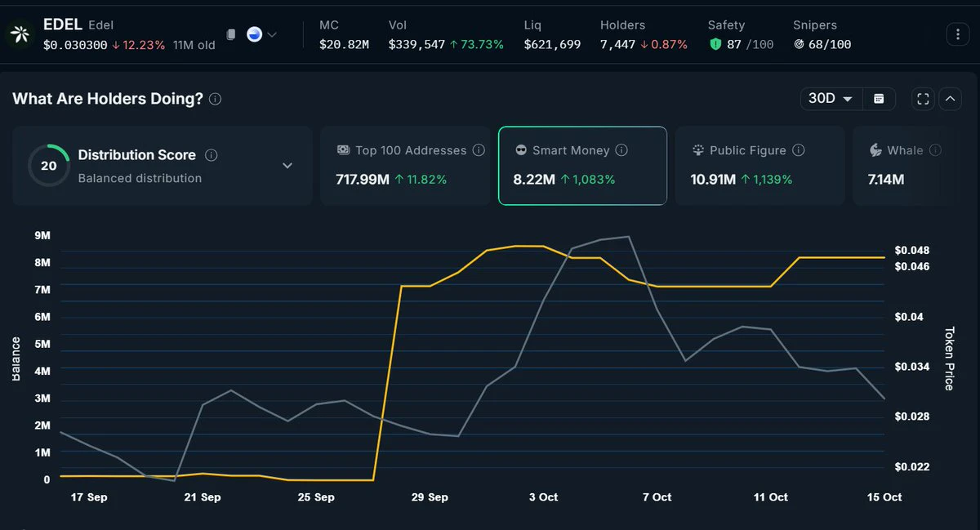Open the 30D time range dropdown
The width and height of the screenshot is (980, 530).
831,99
